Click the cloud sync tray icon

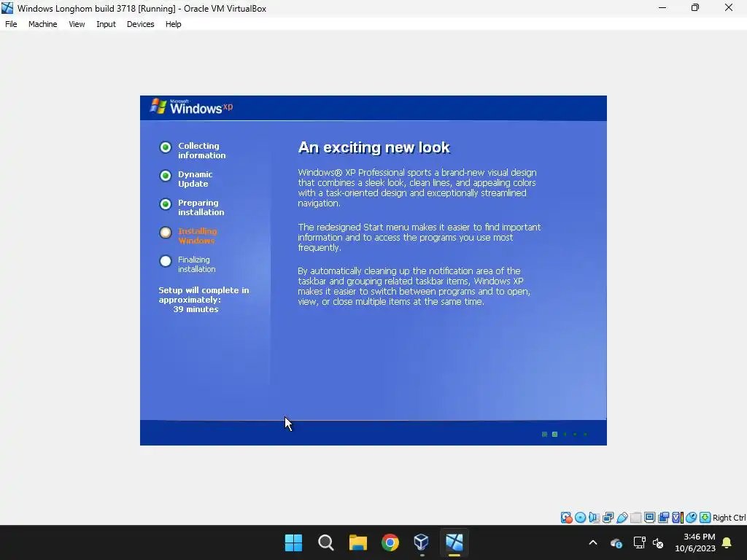tap(616, 542)
